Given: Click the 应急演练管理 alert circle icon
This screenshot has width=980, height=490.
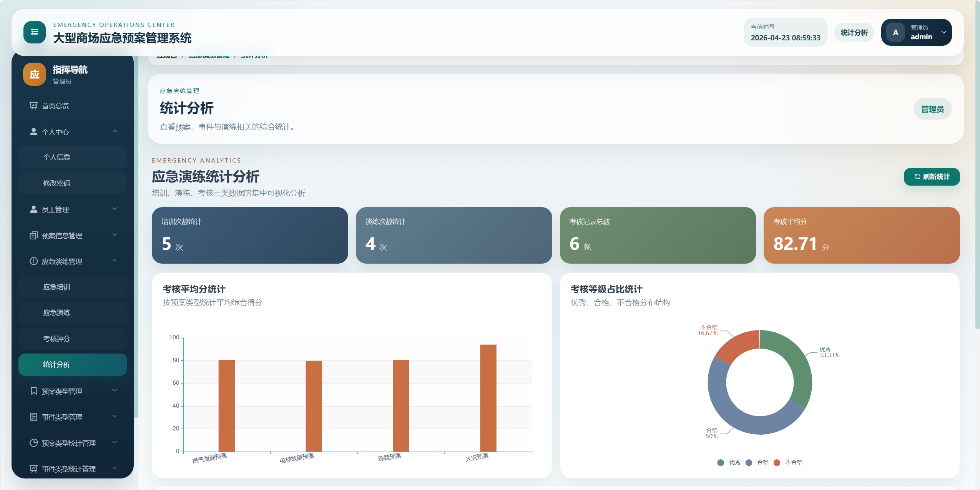Looking at the screenshot, I should 34,261.
